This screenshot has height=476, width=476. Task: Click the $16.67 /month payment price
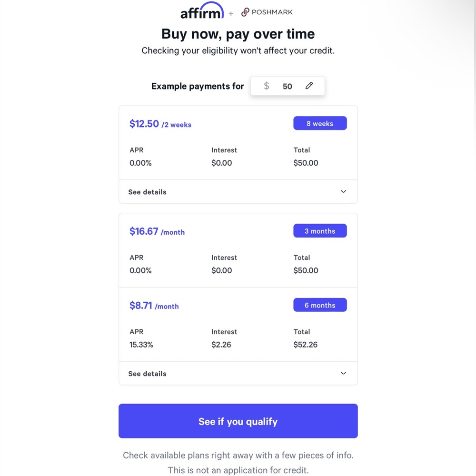157,232
